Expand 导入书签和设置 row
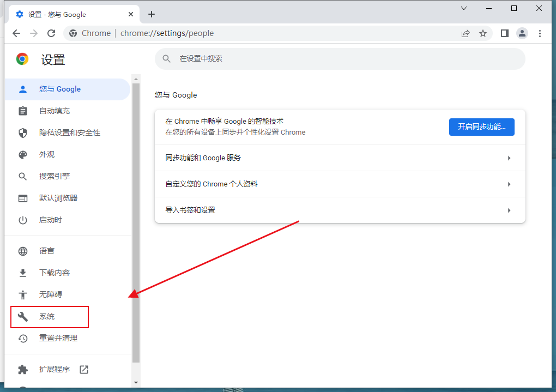 pos(340,210)
